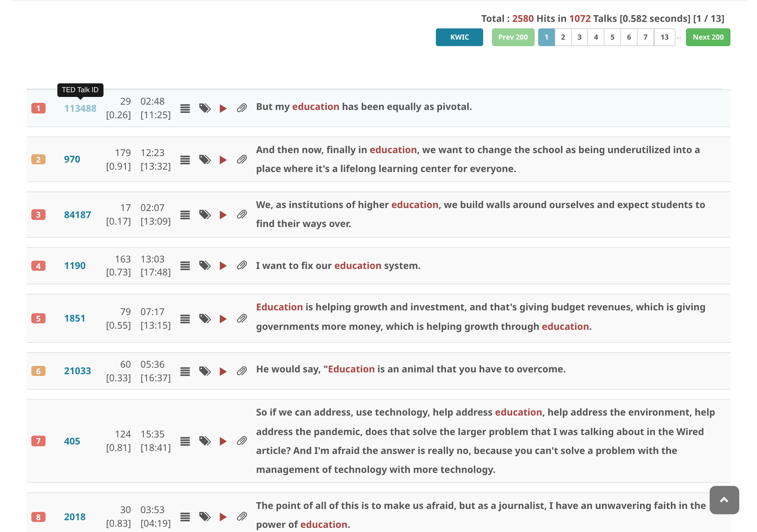757x532 pixels.
Task: Open TED talk ID 113488 link
Action: [80, 108]
